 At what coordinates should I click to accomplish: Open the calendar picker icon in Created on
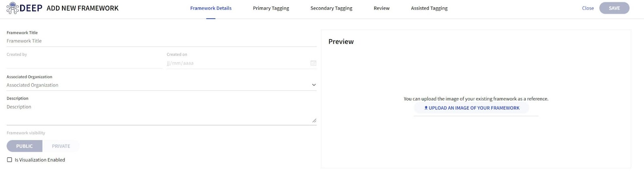(313, 63)
